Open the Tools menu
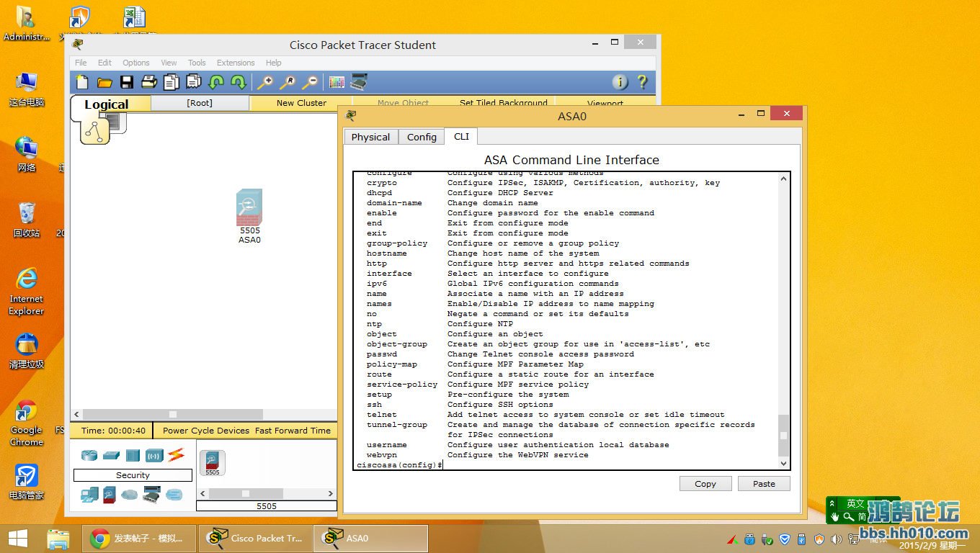The height and width of the screenshot is (553, 980). point(197,63)
